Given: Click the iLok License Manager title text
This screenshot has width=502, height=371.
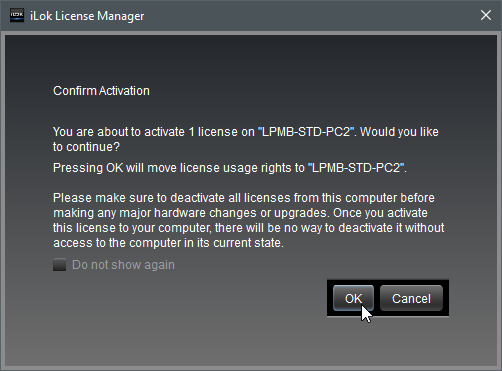Looking at the screenshot, I should [x=87, y=16].
